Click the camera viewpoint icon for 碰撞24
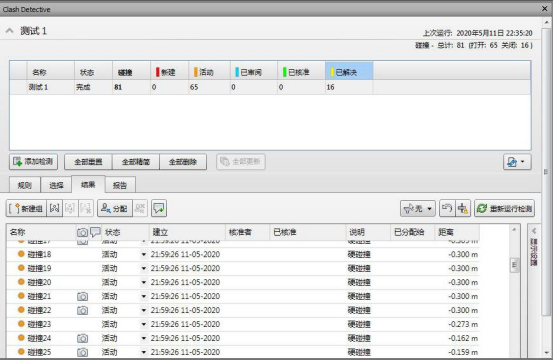This screenshot has width=554, height=361. point(82,338)
